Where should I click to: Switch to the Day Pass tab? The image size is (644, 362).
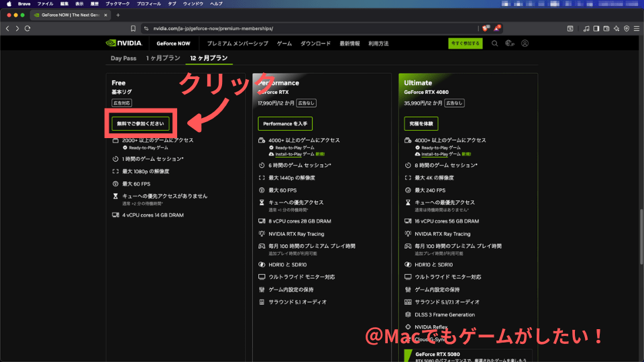tap(123, 58)
